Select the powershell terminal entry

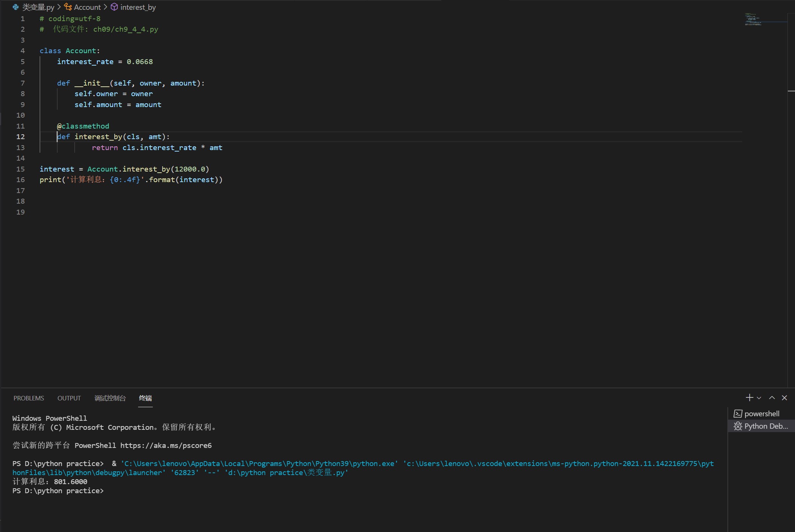(x=761, y=414)
